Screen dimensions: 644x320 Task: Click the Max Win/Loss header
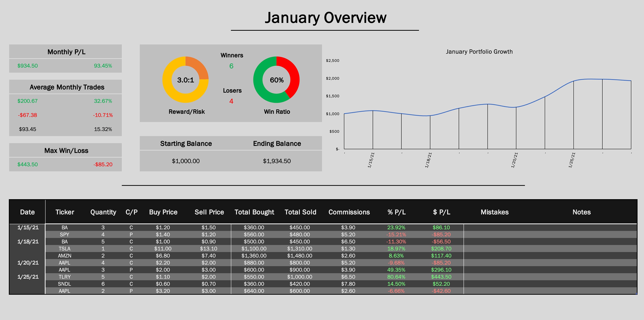point(66,151)
